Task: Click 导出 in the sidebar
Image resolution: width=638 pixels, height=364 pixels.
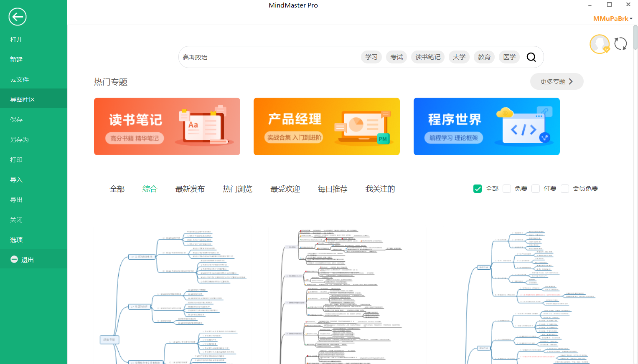Action: [x=33, y=200]
